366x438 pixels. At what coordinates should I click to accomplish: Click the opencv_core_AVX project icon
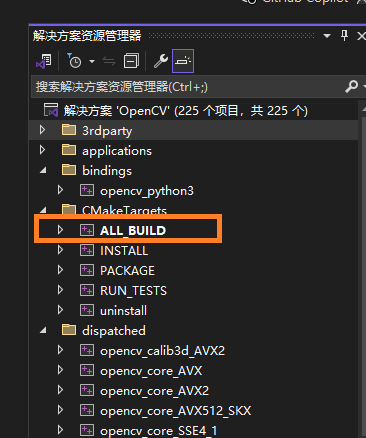pyautogui.click(x=87, y=370)
